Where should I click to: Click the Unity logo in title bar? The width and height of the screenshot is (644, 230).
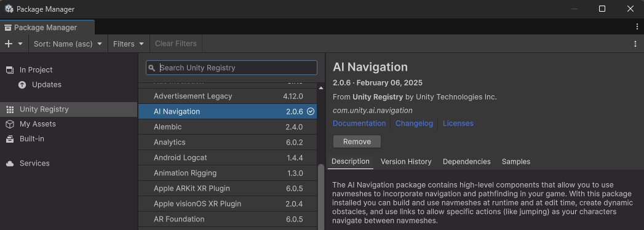click(9, 9)
